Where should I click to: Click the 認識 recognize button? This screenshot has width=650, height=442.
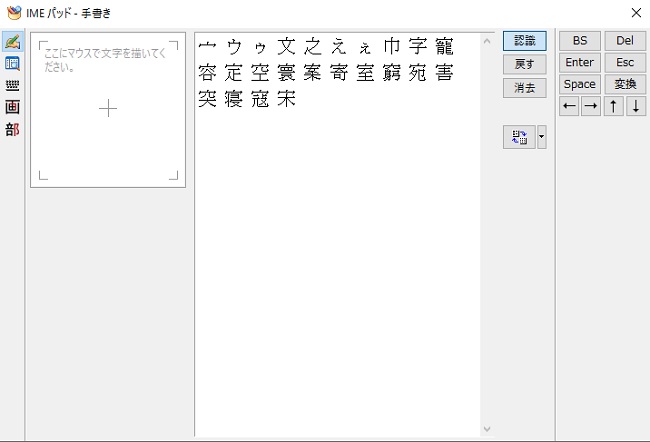pos(524,41)
